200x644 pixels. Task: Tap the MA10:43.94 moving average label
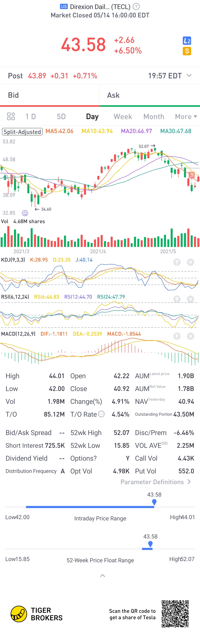pos(97,131)
